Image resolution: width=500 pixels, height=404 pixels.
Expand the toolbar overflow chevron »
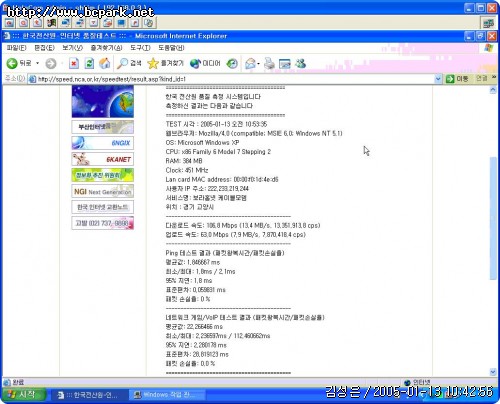494,78
